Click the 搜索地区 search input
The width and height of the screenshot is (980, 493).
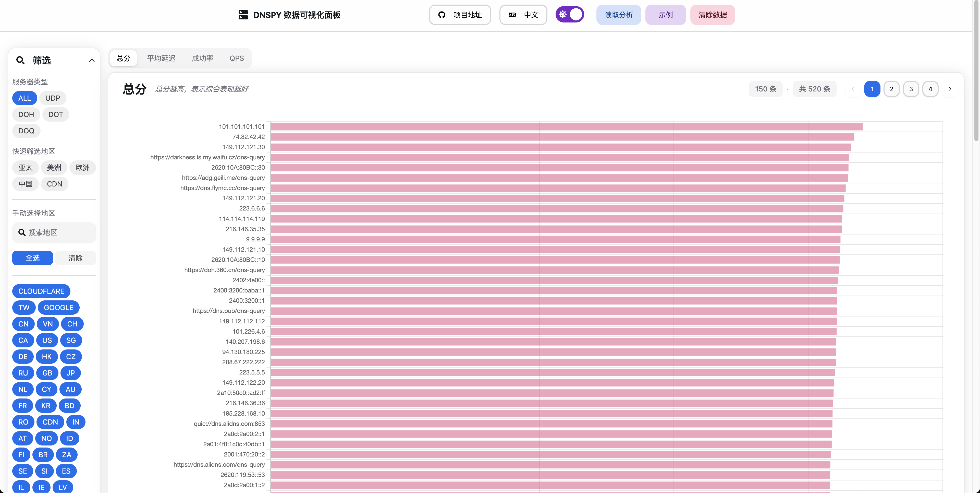point(54,233)
